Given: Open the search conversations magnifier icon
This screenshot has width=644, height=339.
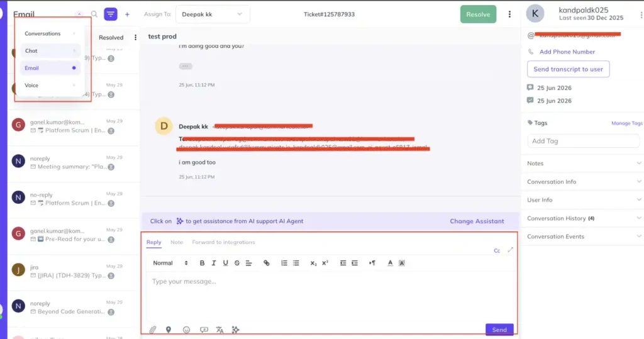Looking at the screenshot, I should tap(94, 14).
